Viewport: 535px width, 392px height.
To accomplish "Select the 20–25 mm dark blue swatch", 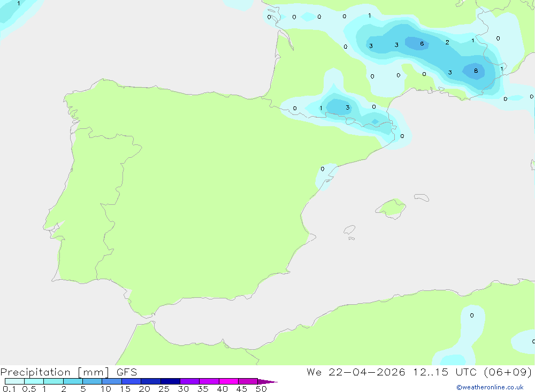I will (151, 381).
